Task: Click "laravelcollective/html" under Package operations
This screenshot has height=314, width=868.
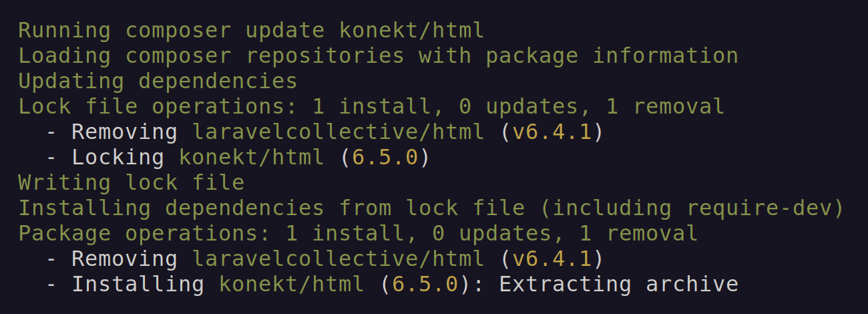Action: click(x=338, y=259)
